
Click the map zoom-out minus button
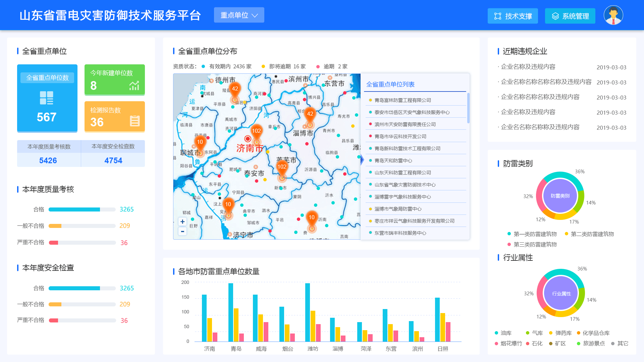tap(182, 231)
